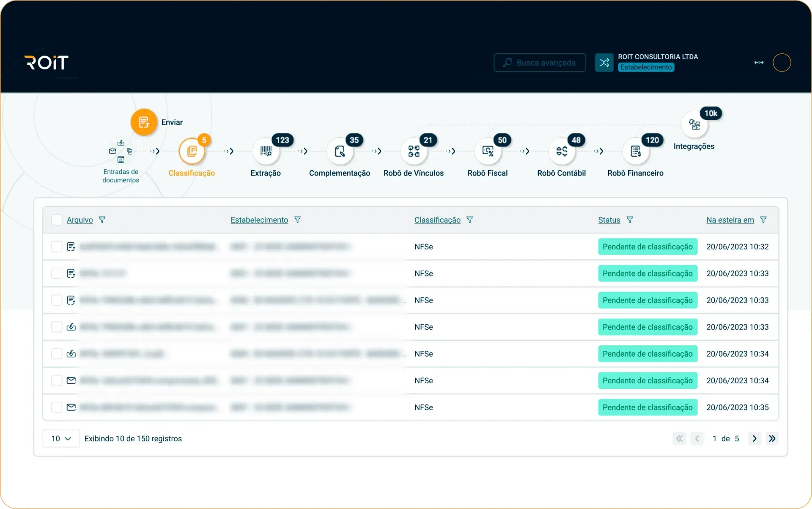Click the orange Enviar document icon
Screen dimensions: 812x509
point(144,122)
